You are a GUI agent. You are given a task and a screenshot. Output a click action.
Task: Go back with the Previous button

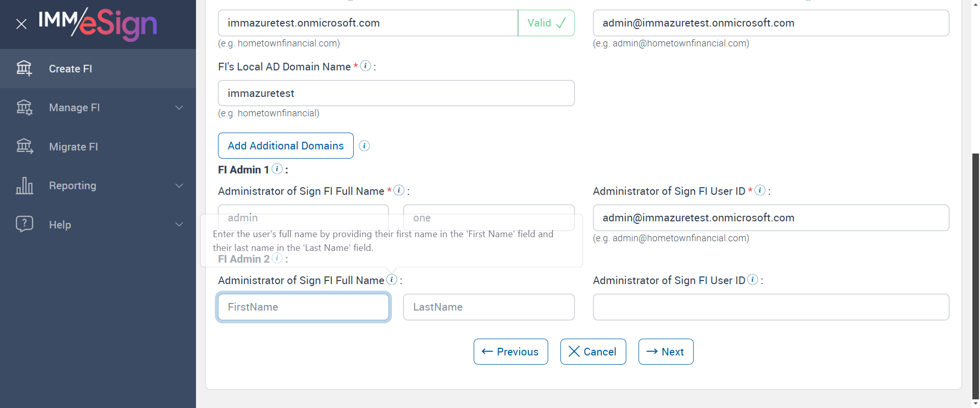(510, 352)
